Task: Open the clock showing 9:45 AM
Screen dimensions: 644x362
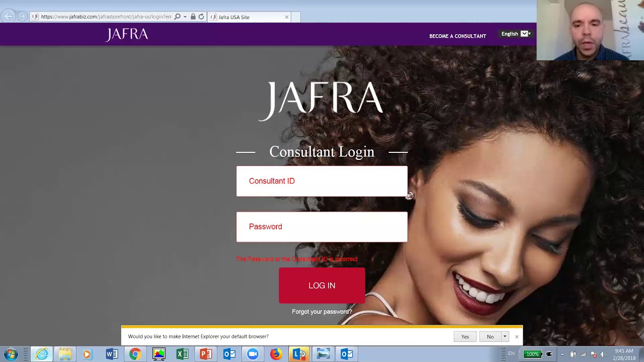Action: pos(624,354)
